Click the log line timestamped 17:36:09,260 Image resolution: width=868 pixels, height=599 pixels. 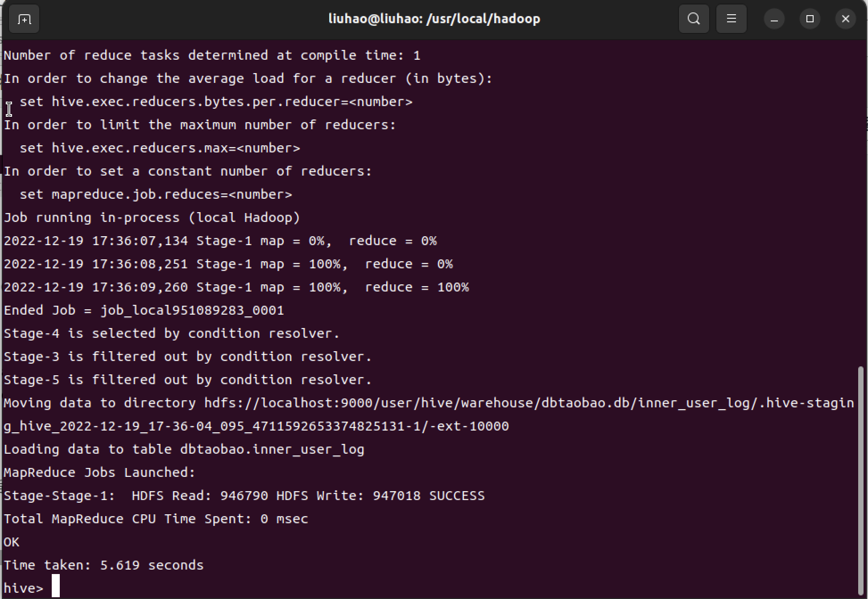coord(236,287)
